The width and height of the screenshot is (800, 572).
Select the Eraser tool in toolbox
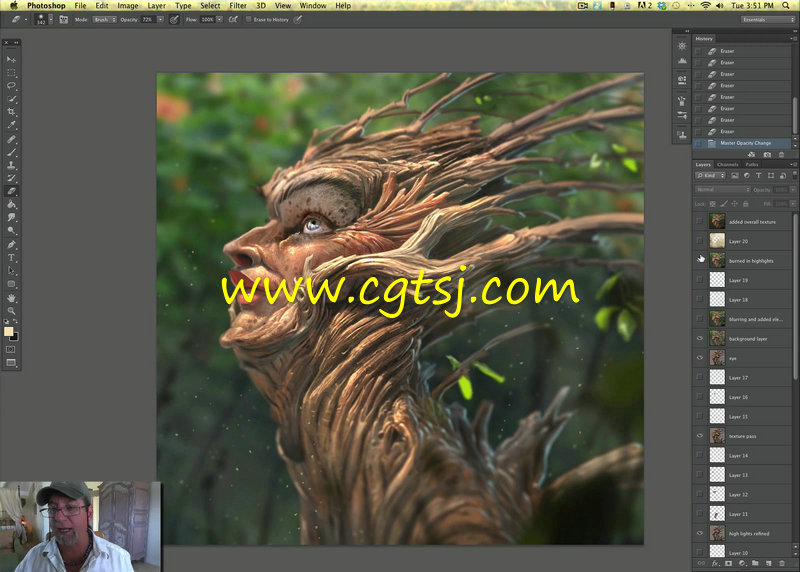point(11,191)
